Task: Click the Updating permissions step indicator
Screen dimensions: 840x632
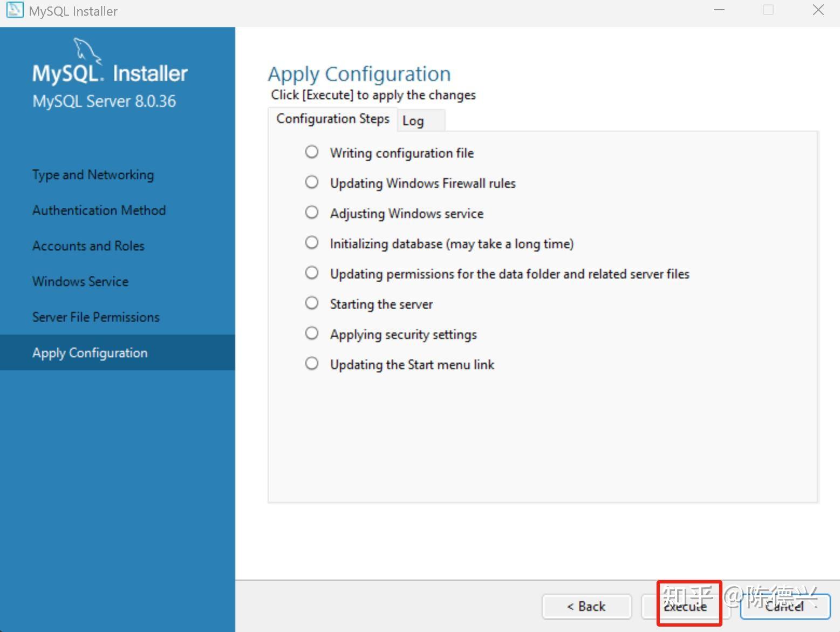Action: click(312, 273)
